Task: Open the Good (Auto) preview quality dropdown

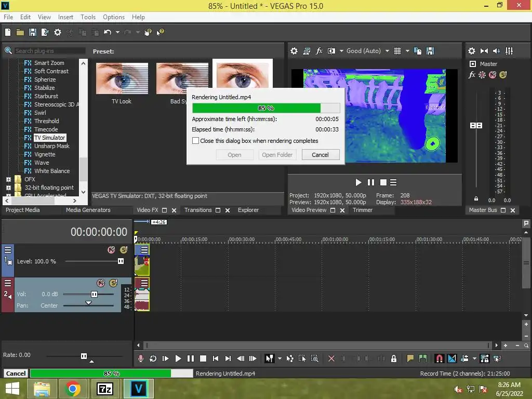Action: [387, 51]
